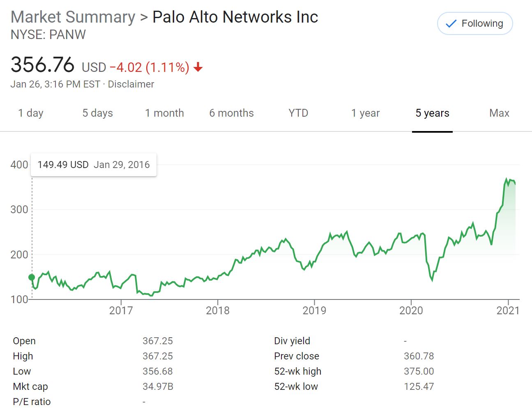Select the 1 year time range
This screenshot has width=532, height=419.
tap(365, 113)
